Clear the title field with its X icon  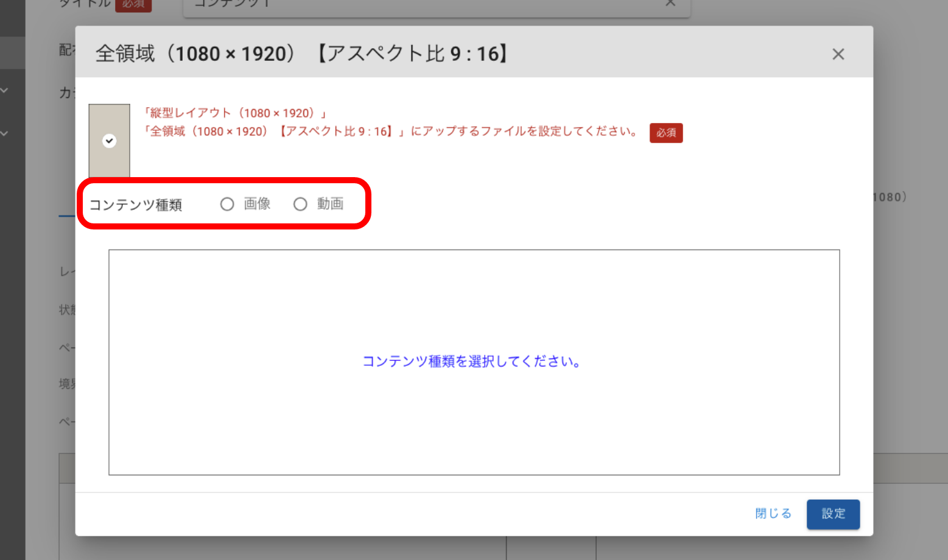670,3
